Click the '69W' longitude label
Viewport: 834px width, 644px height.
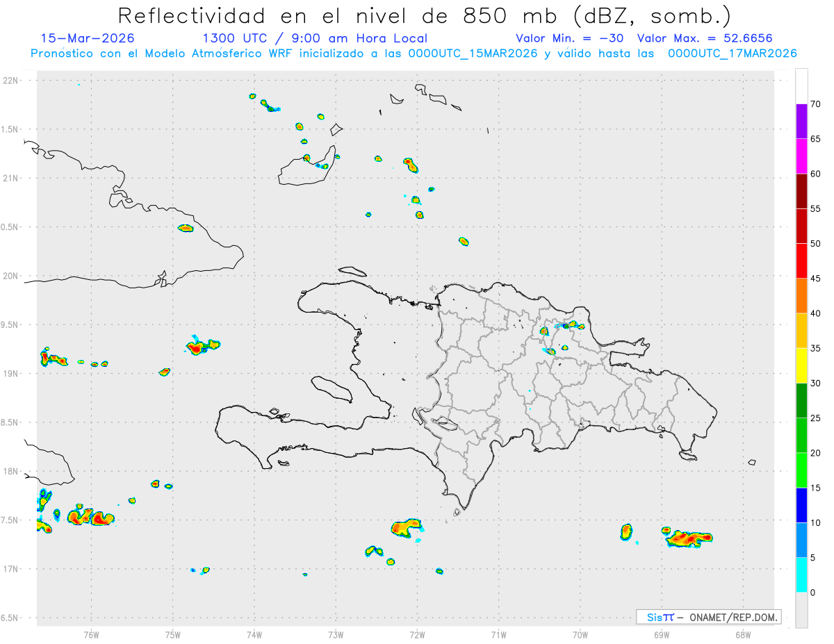coord(662,635)
